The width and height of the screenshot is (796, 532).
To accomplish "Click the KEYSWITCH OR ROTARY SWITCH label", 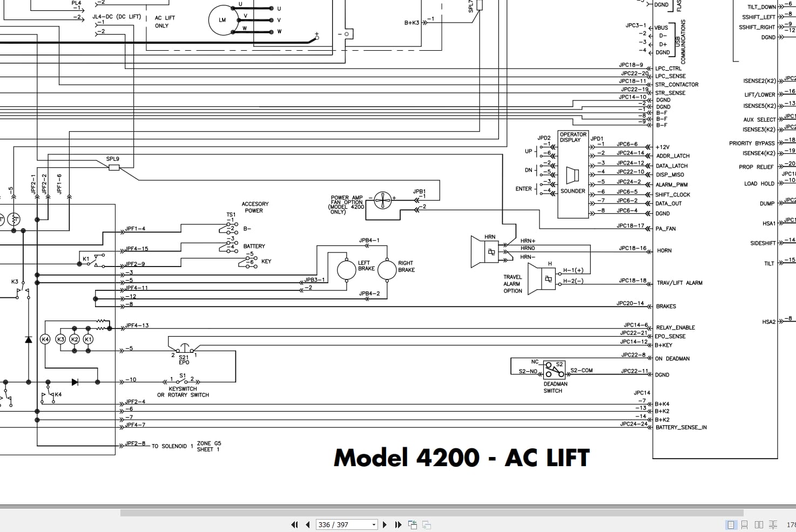I will [x=183, y=392].
